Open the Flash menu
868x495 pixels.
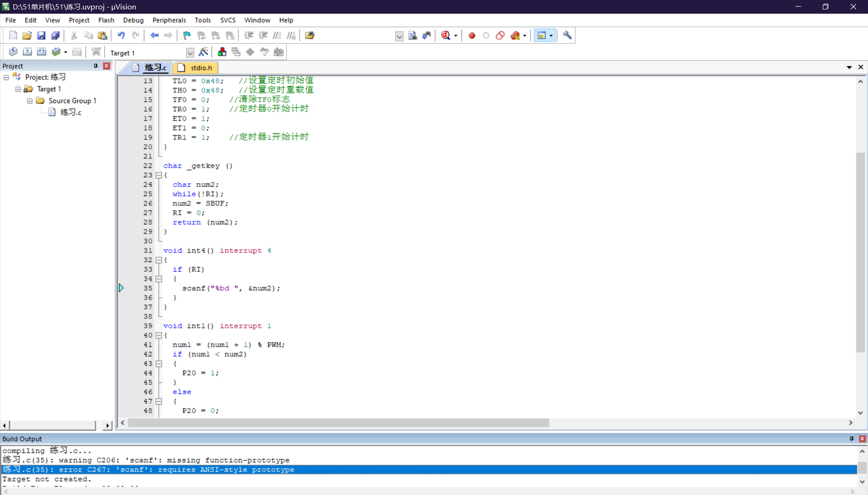coord(106,20)
